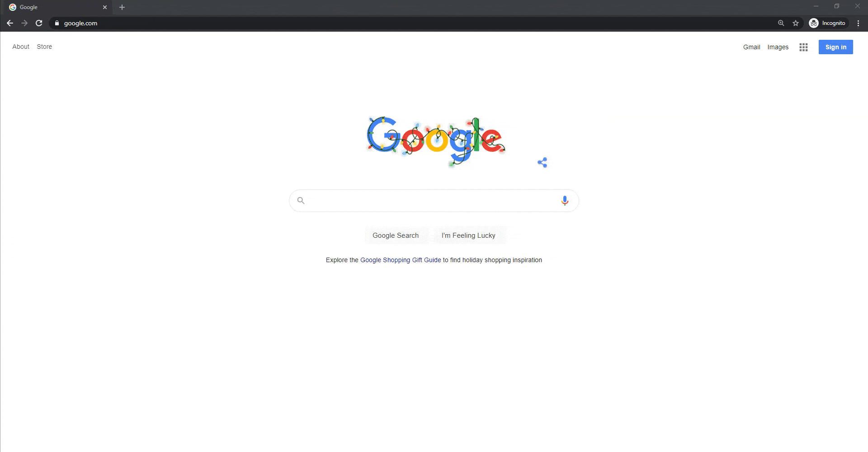Open Gmail from the header
868x452 pixels.
click(x=751, y=47)
